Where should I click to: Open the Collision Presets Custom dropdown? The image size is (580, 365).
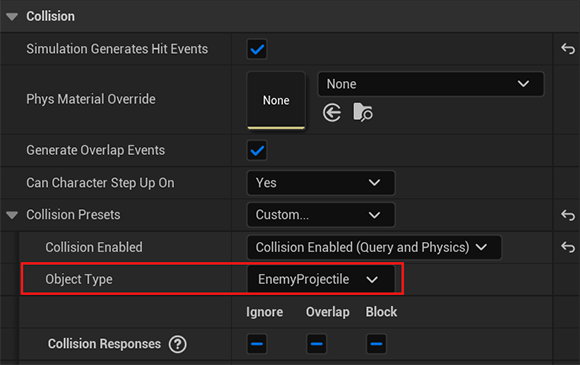click(x=321, y=215)
